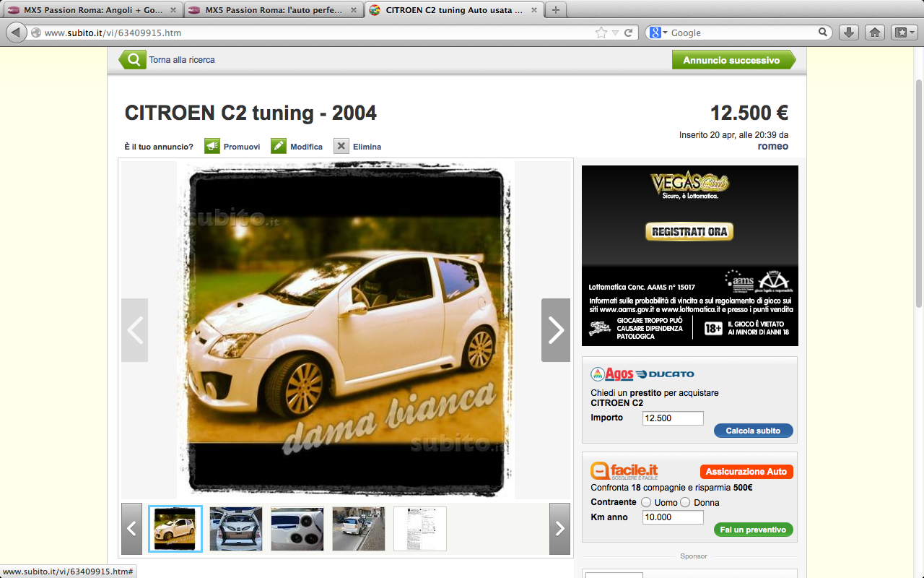The height and width of the screenshot is (578, 924).
Task: Click the Km anno field 10.000
Action: 673,517
